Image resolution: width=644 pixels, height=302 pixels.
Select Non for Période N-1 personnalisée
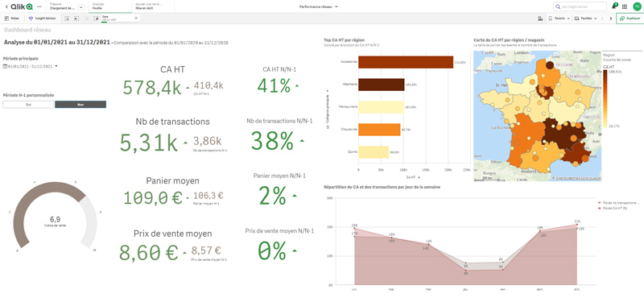point(80,105)
